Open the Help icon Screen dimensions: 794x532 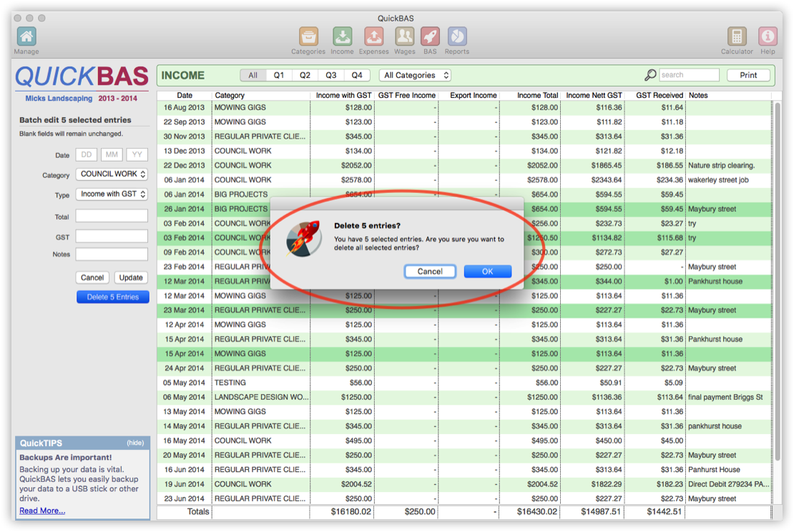(x=768, y=36)
